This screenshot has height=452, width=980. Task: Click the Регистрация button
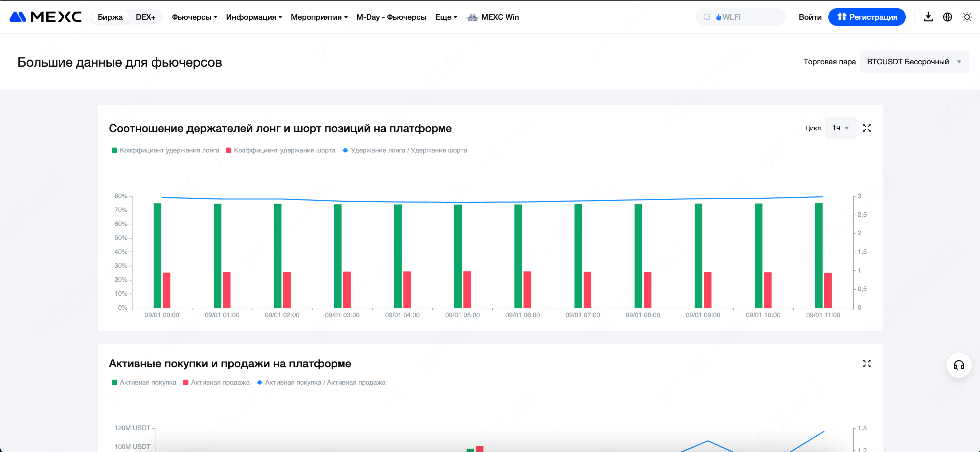pyautogui.click(x=866, y=17)
